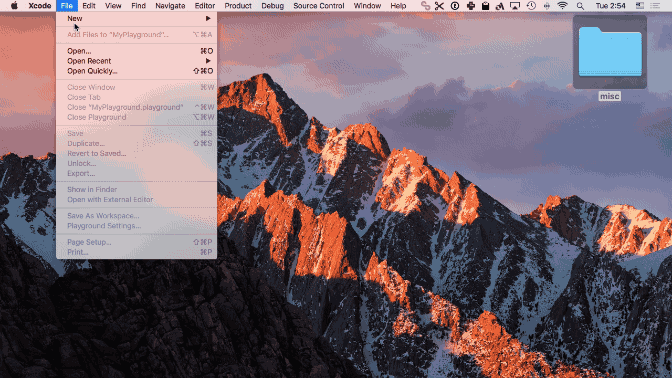Click the cursive A status icon
Viewport: 672px width, 378px height.
tap(500, 6)
